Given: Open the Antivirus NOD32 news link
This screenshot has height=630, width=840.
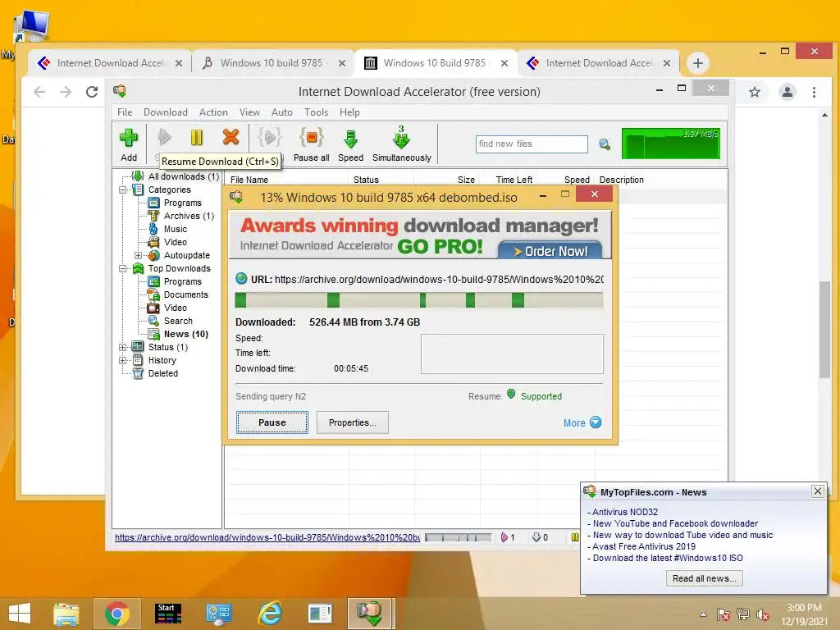Looking at the screenshot, I should pos(624,512).
